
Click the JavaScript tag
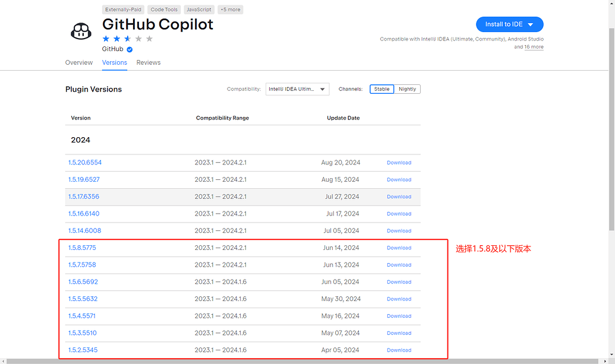[199, 10]
